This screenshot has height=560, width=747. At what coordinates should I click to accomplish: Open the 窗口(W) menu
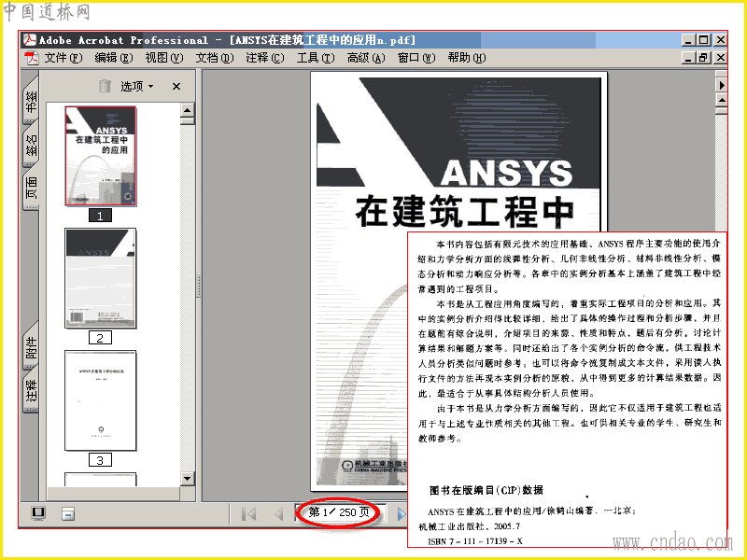[416, 58]
